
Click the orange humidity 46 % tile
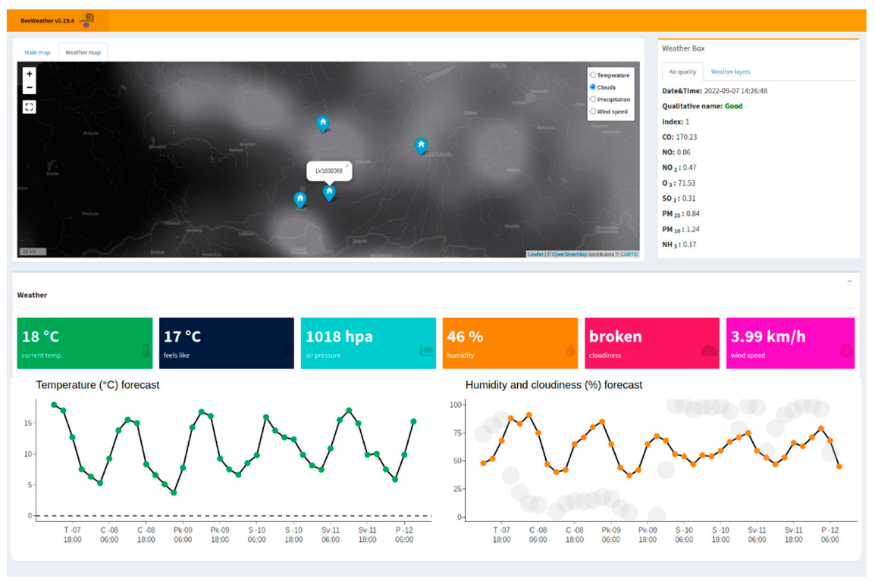pyautogui.click(x=510, y=343)
